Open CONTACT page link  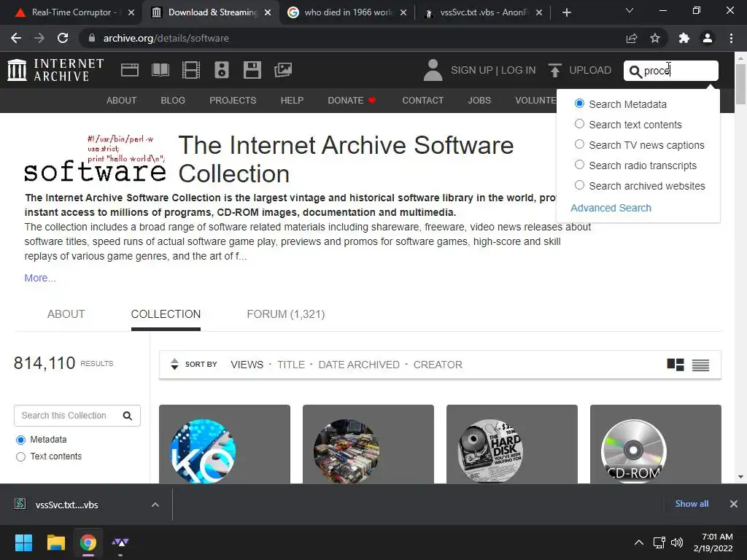(423, 101)
